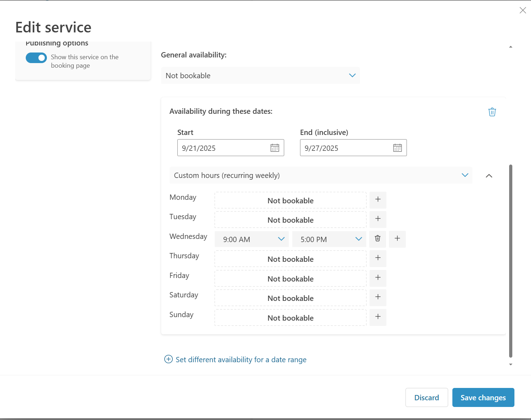
Task: Remove Wednesday's 9:00 AM–5:00 PM hours
Action: (378, 239)
